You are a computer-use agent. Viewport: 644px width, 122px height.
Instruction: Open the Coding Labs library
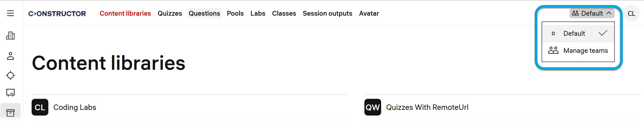pyautogui.click(x=75, y=107)
